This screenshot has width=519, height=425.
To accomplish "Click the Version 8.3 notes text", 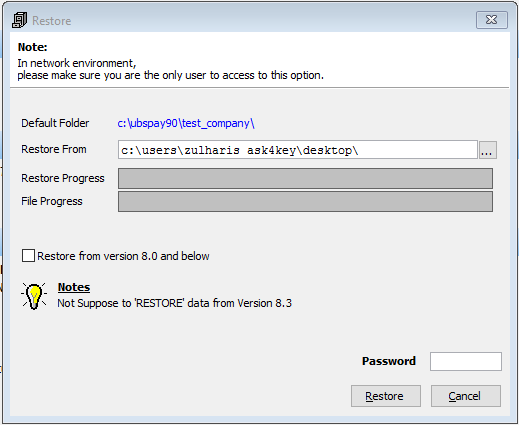I will click(x=174, y=303).
